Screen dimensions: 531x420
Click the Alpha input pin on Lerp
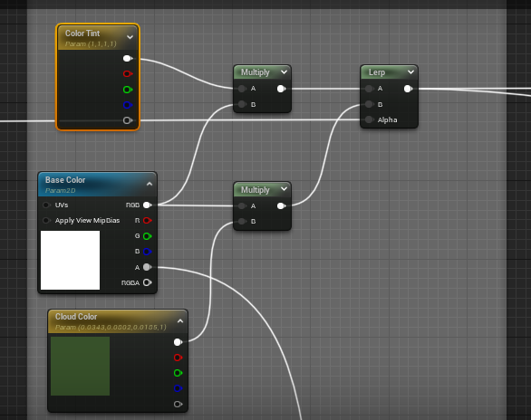(369, 119)
